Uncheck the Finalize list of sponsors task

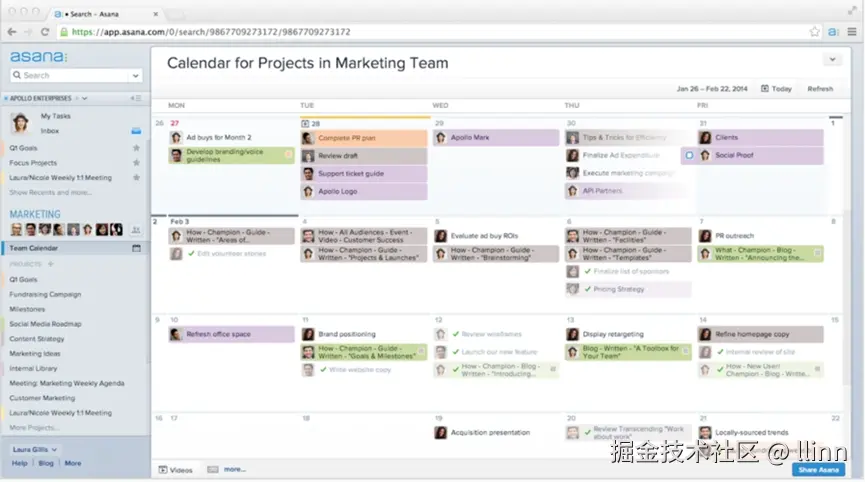click(x=588, y=271)
